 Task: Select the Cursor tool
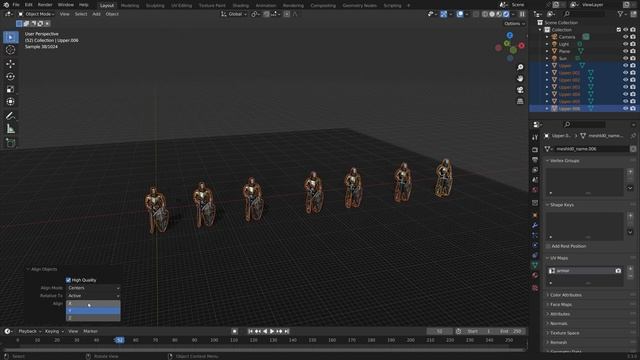pos(11,50)
